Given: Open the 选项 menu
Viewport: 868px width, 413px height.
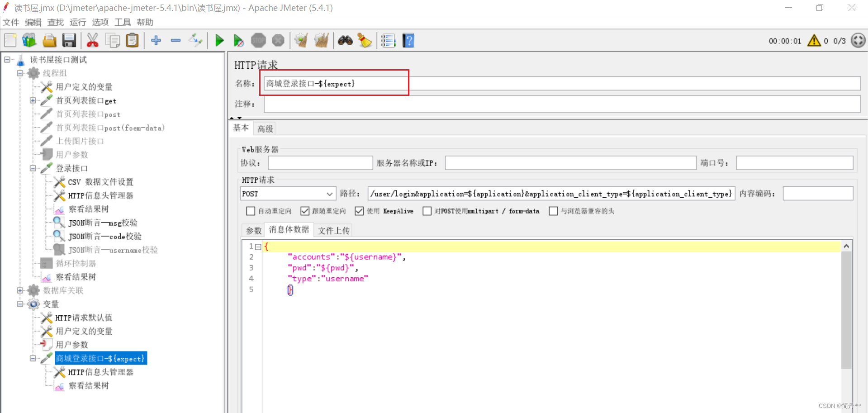Looking at the screenshot, I should [x=100, y=22].
